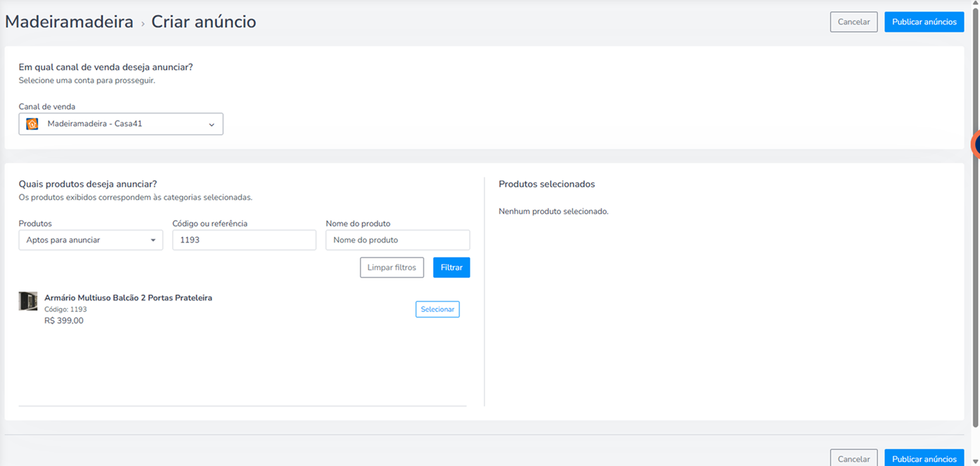Go to Madeiramadeira breadcrumb link
Image resolution: width=980 pixels, height=466 pixels.
pos(69,22)
